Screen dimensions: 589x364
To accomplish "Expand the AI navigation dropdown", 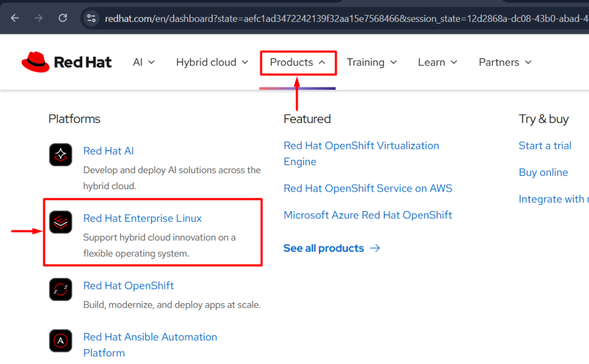I will (144, 62).
